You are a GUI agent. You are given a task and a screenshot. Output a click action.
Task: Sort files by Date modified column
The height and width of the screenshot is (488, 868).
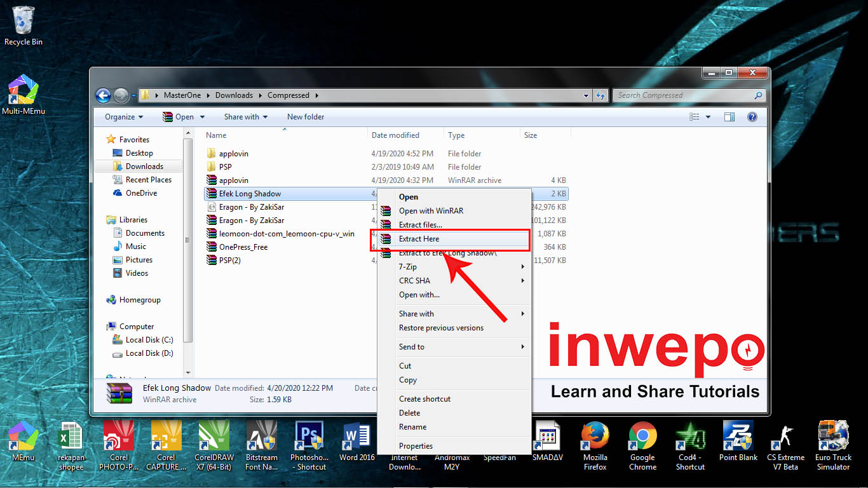pos(395,135)
